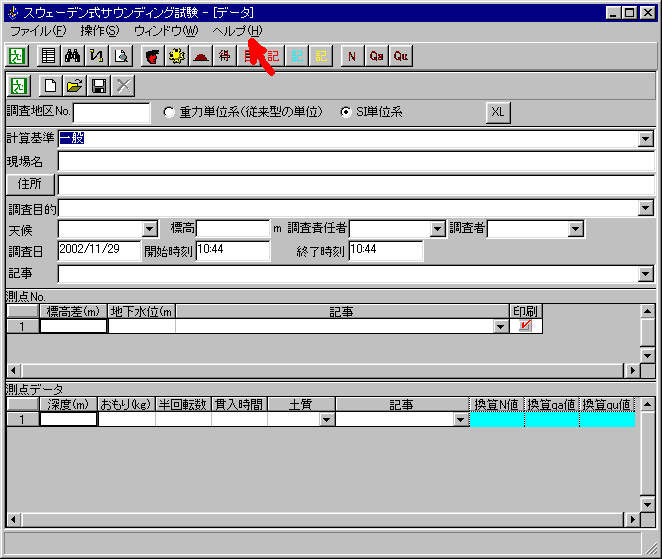Screen dimensions: 662x559
Task: Open the 土質 cell dropdown arrow
Action: [326, 420]
